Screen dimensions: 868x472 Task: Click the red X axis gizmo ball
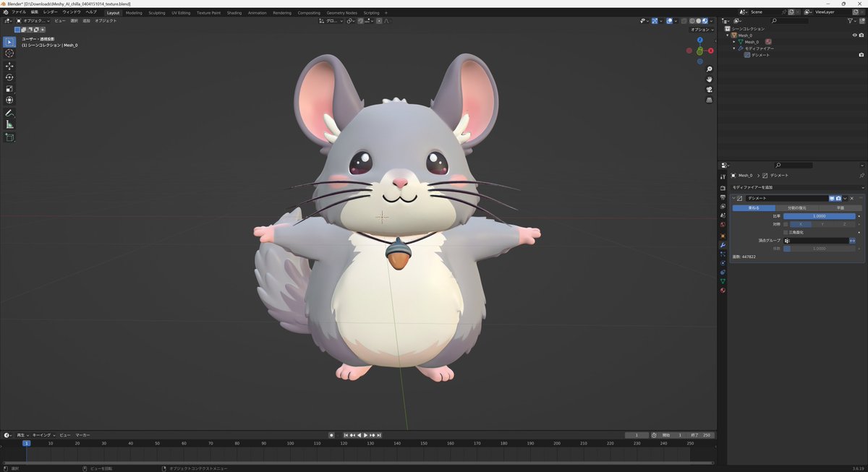pos(711,51)
